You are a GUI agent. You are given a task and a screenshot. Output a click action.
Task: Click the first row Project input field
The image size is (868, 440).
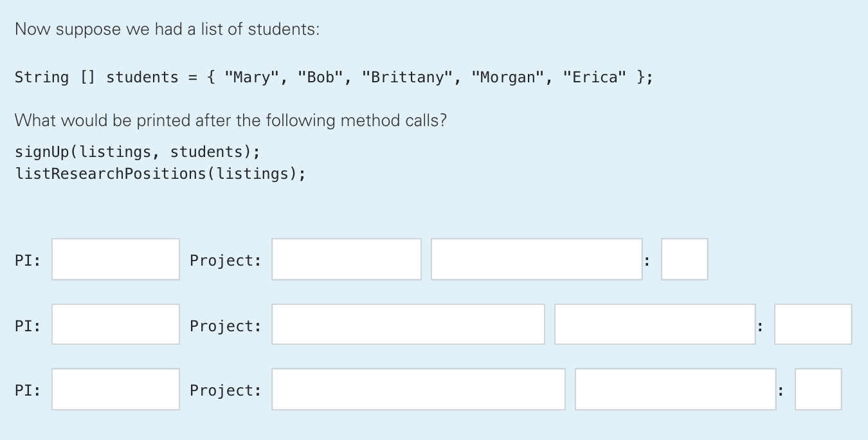[x=346, y=259]
